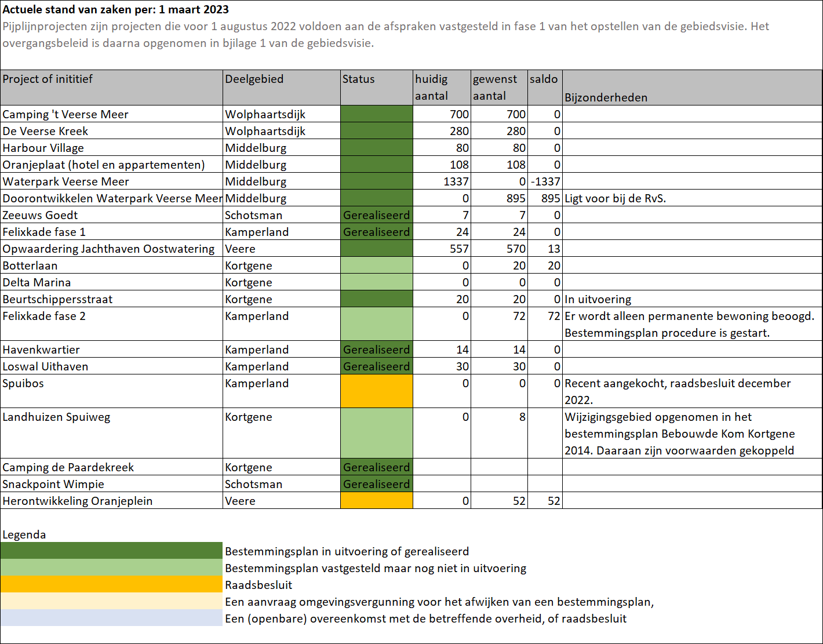Choose the pale yellow legend swatch
This screenshot has height=644, width=823.
coord(111,601)
